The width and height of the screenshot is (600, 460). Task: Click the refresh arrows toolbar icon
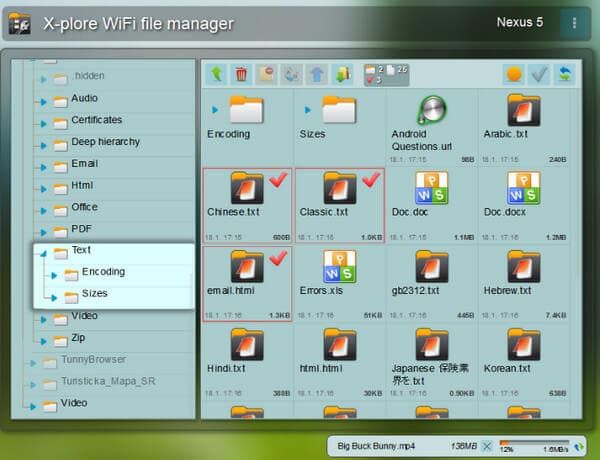564,74
